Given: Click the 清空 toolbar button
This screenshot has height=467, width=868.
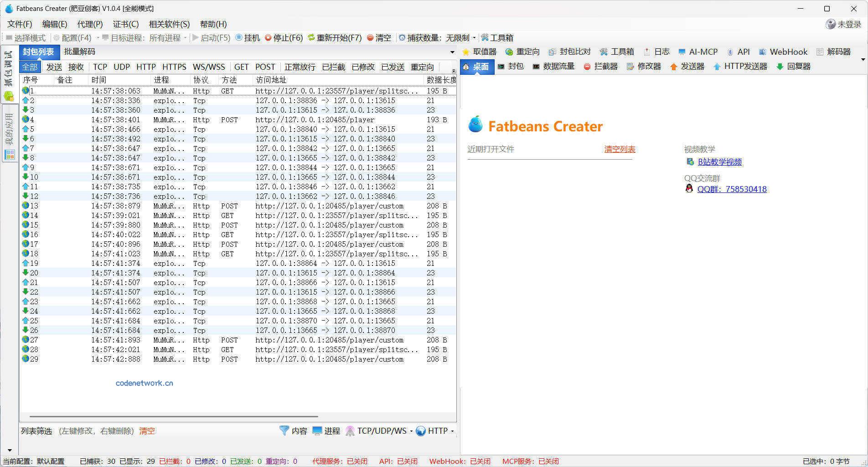Looking at the screenshot, I should tap(379, 38).
